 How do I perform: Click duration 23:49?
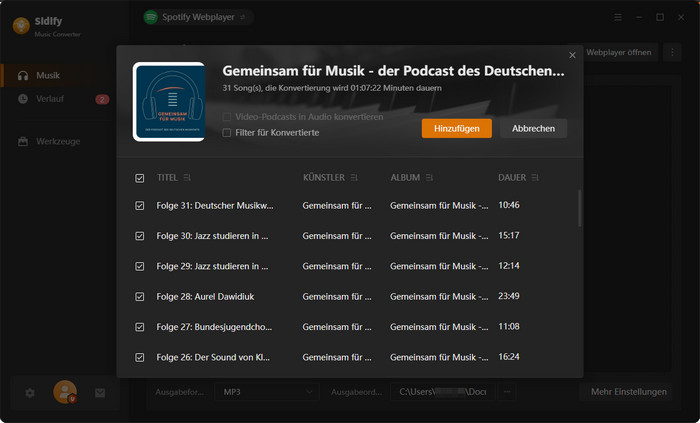[x=509, y=296]
